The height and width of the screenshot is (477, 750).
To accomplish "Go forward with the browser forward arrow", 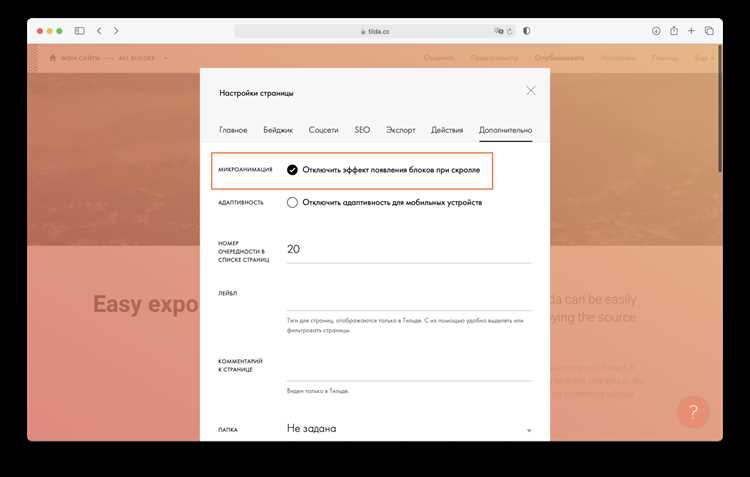I will click(x=116, y=31).
